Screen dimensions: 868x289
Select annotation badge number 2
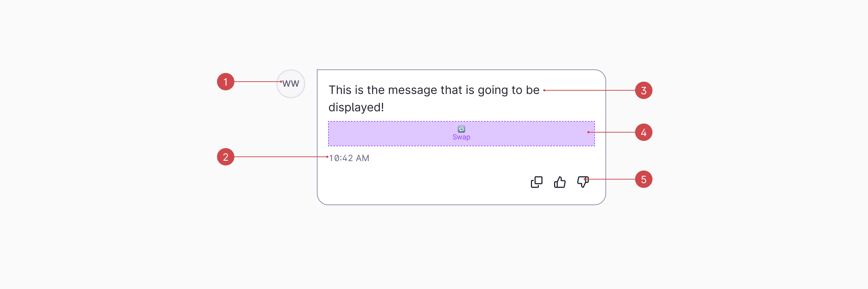[x=226, y=157]
